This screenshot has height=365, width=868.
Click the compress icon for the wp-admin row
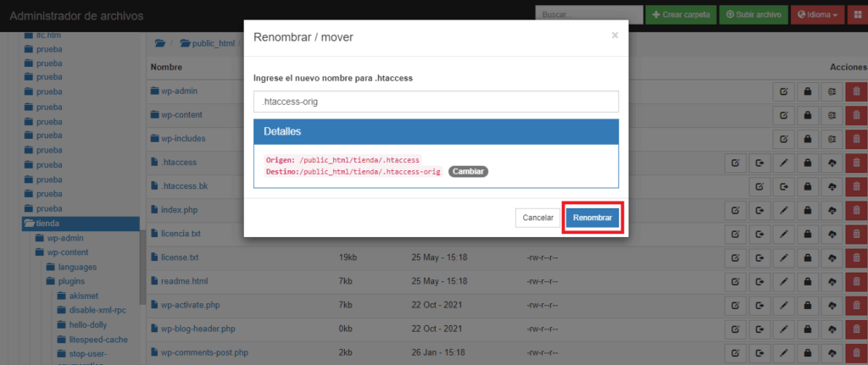pos(832,91)
